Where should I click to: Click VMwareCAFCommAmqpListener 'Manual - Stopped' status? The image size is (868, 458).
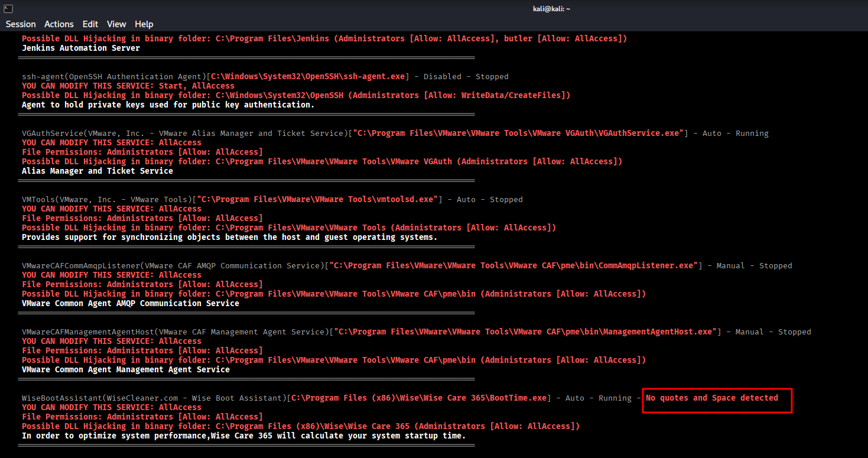click(755, 265)
